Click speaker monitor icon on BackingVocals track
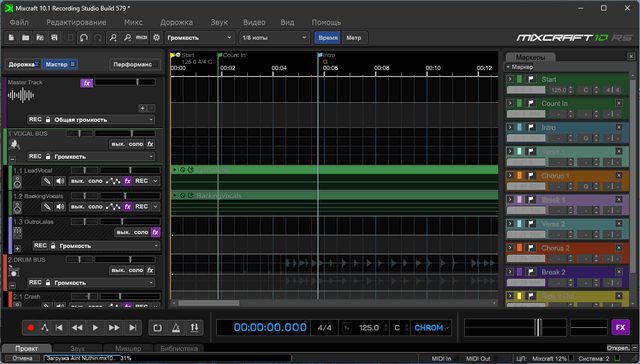640x364 pixels. (x=60, y=206)
